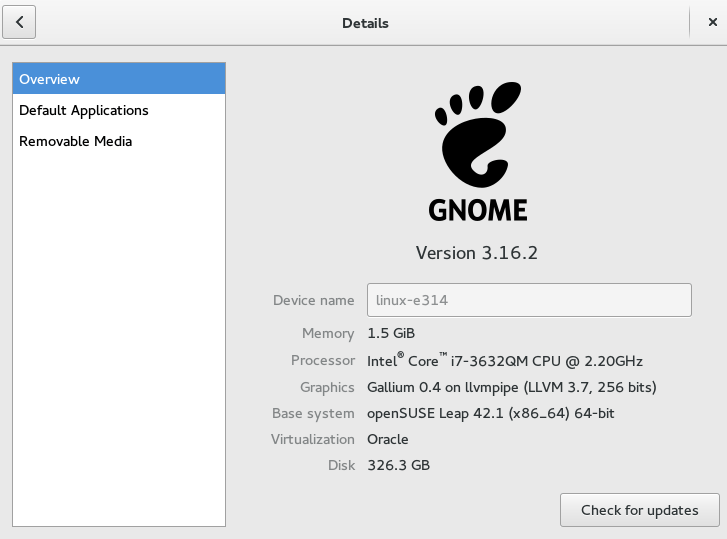Click the Device name label
Viewport: 727px width, 539px height.
(313, 300)
